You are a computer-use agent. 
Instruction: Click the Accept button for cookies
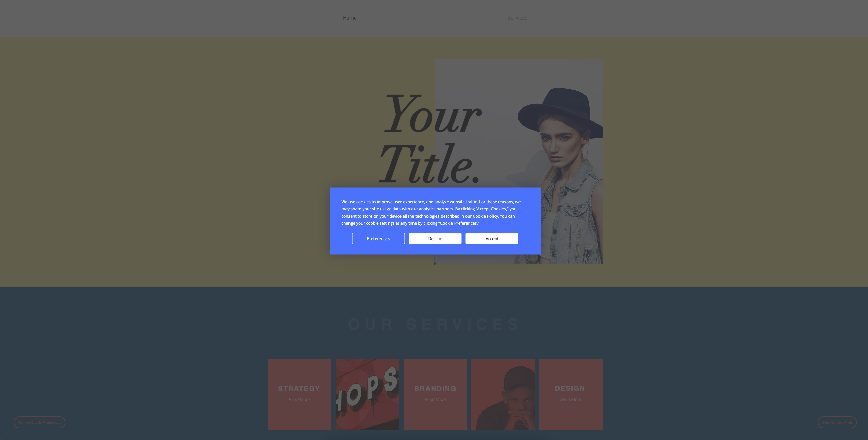[492, 238]
